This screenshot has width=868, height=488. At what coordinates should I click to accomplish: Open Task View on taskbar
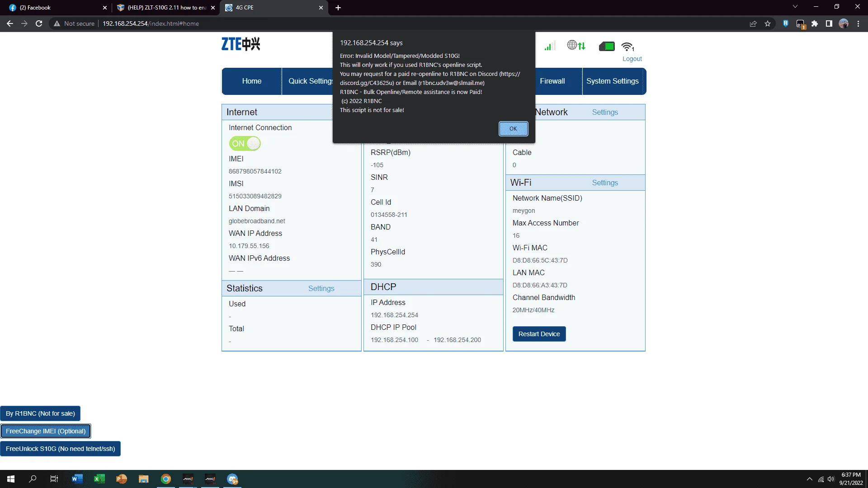click(x=54, y=479)
